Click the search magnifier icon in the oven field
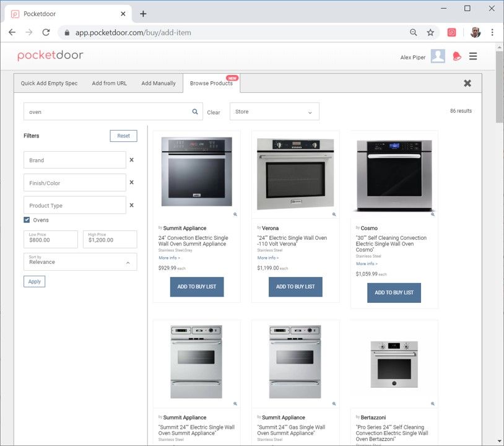 [195, 111]
